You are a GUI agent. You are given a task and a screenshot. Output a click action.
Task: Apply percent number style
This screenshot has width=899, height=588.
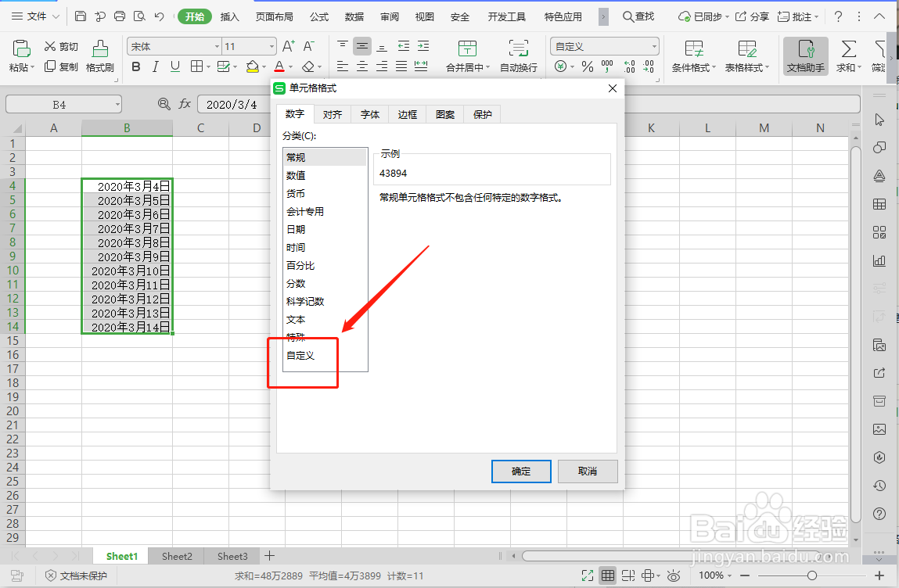pos(587,66)
